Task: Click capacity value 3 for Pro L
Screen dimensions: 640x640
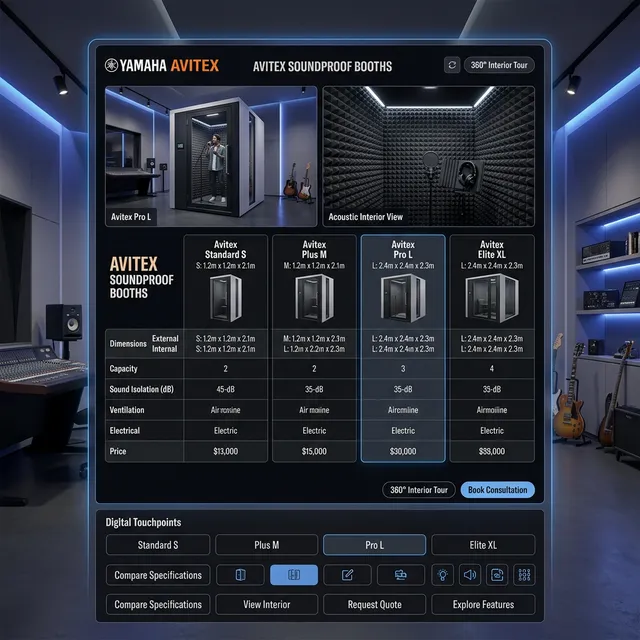Action: [403, 369]
